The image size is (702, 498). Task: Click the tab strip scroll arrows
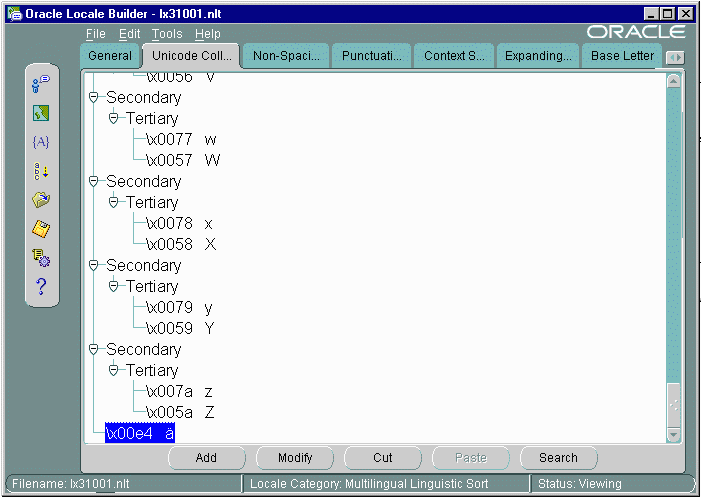click(x=675, y=57)
